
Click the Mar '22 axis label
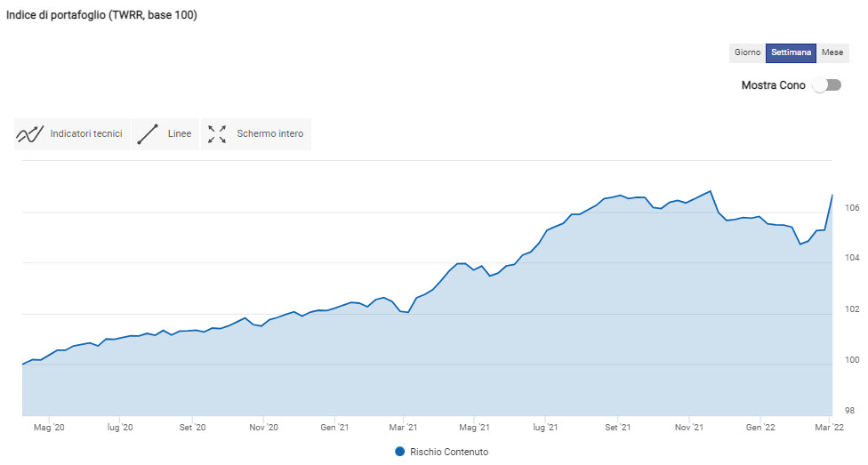[x=828, y=428]
